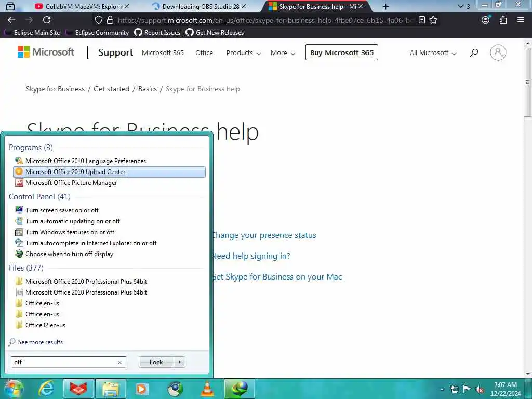
Task: Open the Microsoft 365 nav item
Action: pos(163,53)
